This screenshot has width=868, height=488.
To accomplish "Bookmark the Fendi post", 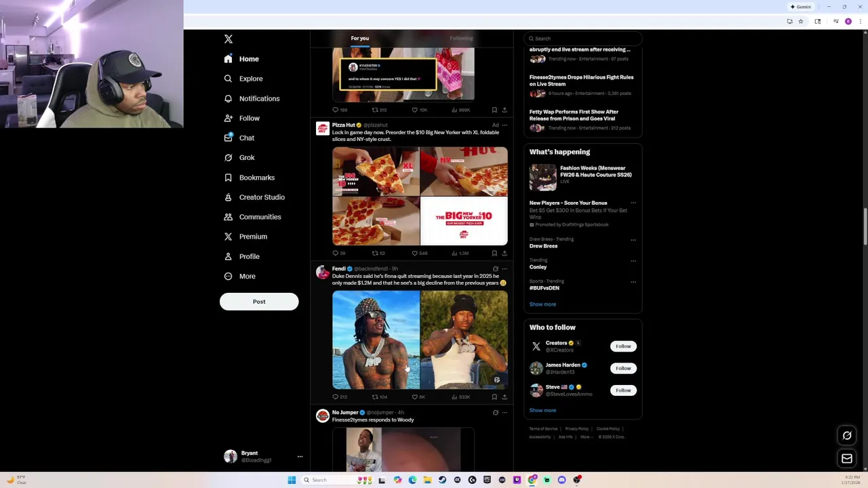I will 494,397.
